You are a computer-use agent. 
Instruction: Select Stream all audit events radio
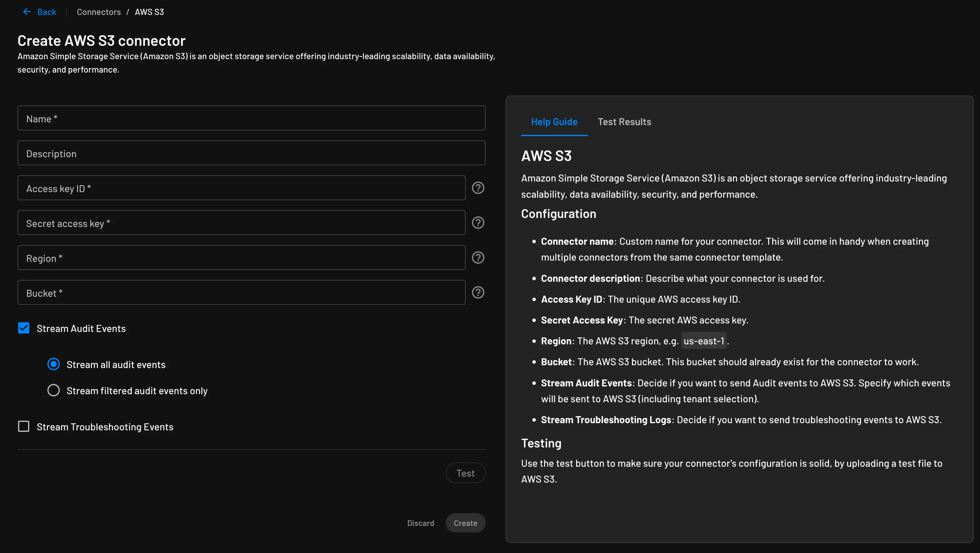pos(54,364)
